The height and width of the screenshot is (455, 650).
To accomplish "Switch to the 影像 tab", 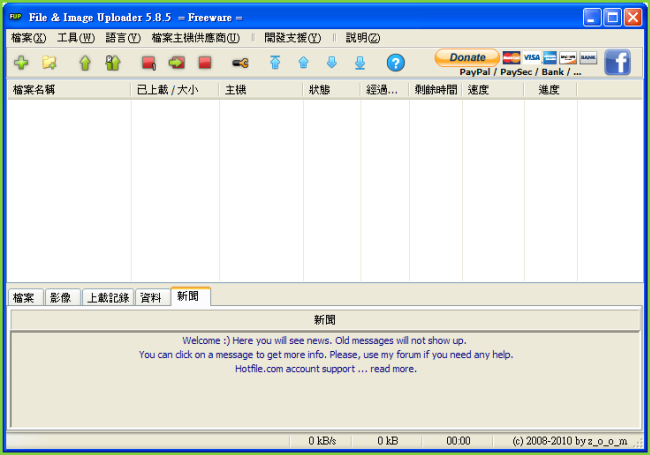I will (59, 298).
